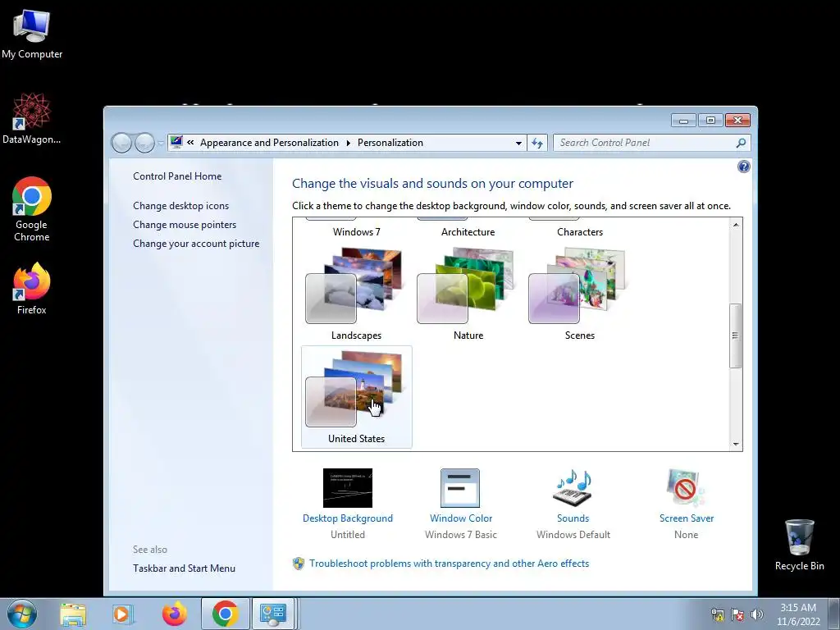Go to Control Panel Home
The width and height of the screenshot is (840, 630).
coord(177,176)
